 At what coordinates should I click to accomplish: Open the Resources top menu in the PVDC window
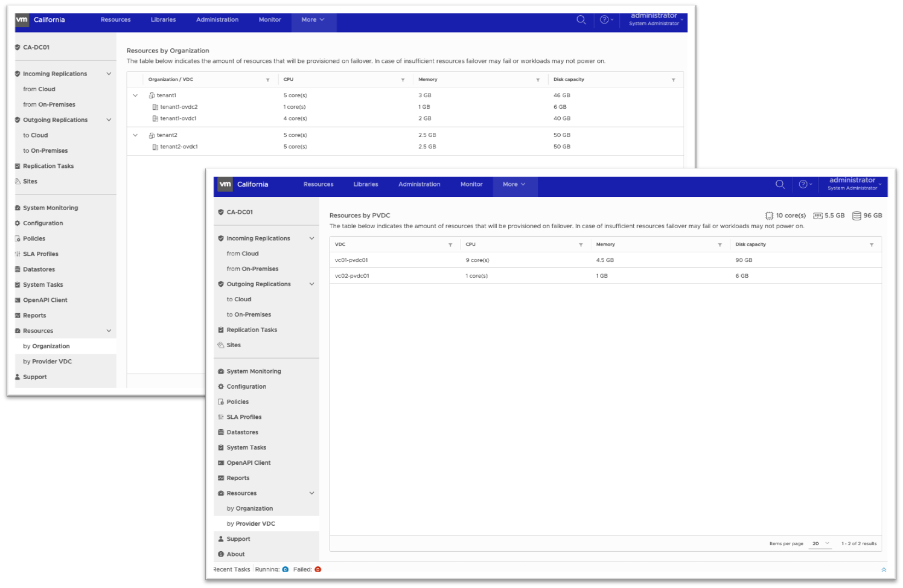[x=318, y=184]
